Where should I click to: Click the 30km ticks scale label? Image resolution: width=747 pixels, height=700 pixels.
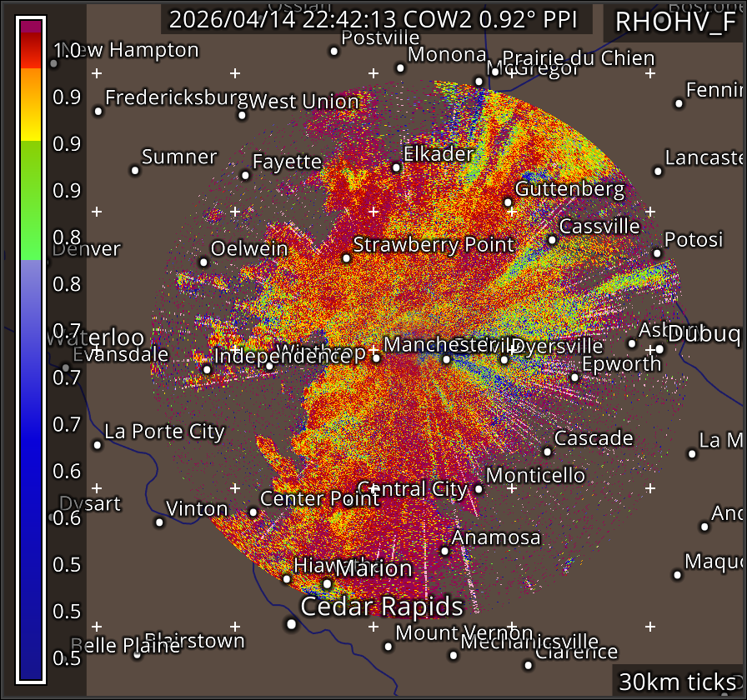[678, 682]
